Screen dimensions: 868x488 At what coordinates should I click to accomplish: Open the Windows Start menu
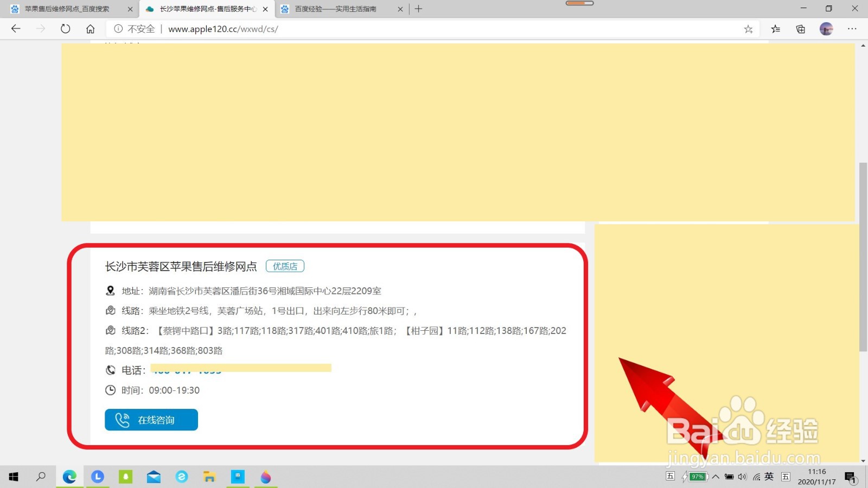[x=14, y=477]
